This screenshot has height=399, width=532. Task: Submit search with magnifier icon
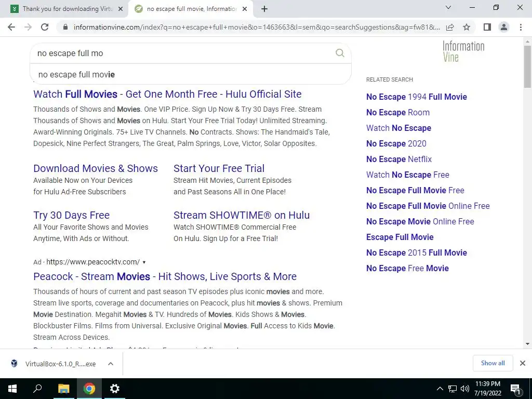coord(340,53)
